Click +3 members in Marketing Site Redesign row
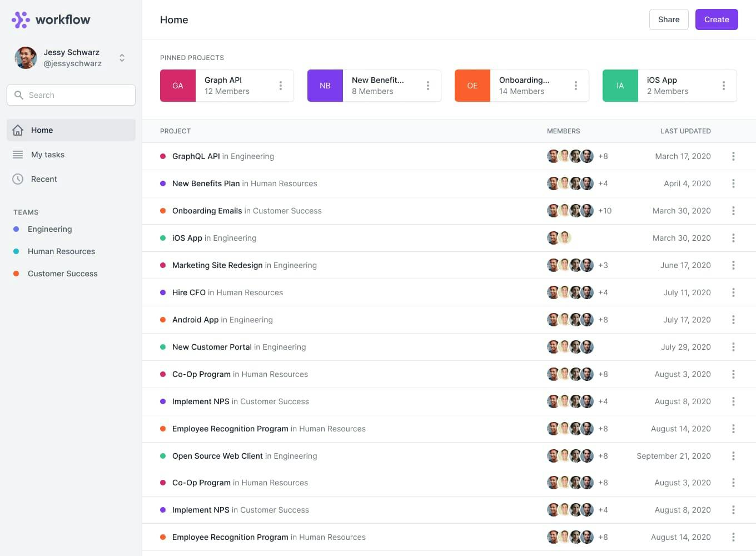Viewport: 756px width, 556px height. 603,265
